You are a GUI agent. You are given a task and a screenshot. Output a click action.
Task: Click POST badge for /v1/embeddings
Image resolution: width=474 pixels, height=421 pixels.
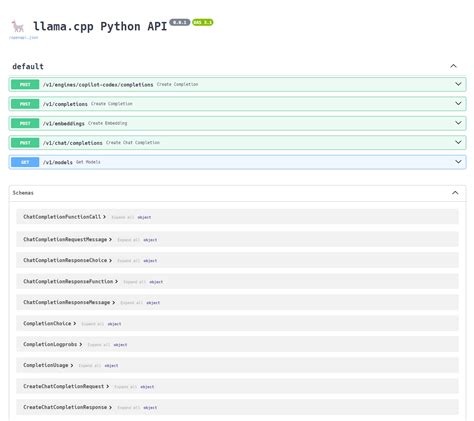tap(25, 123)
